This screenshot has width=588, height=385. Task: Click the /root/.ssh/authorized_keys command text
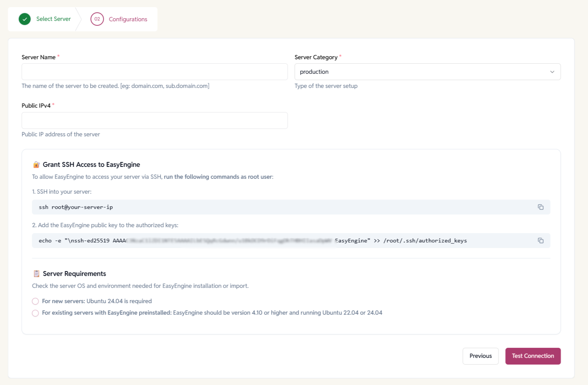click(425, 241)
